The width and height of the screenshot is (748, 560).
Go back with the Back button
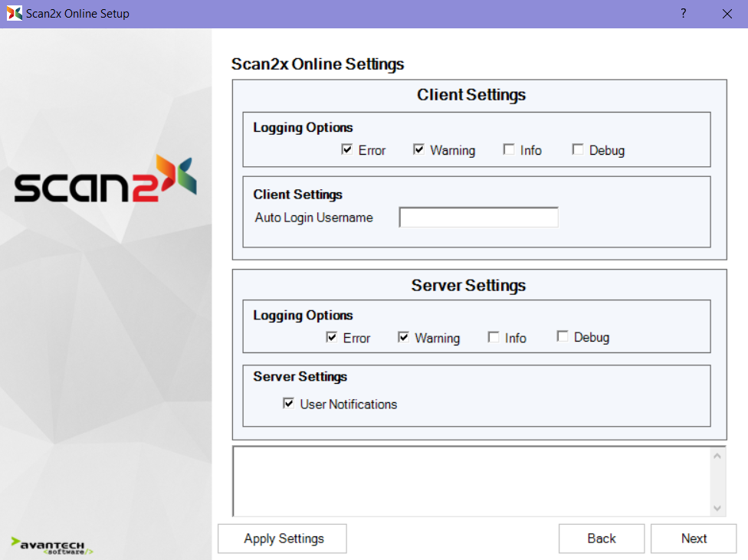click(601, 539)
